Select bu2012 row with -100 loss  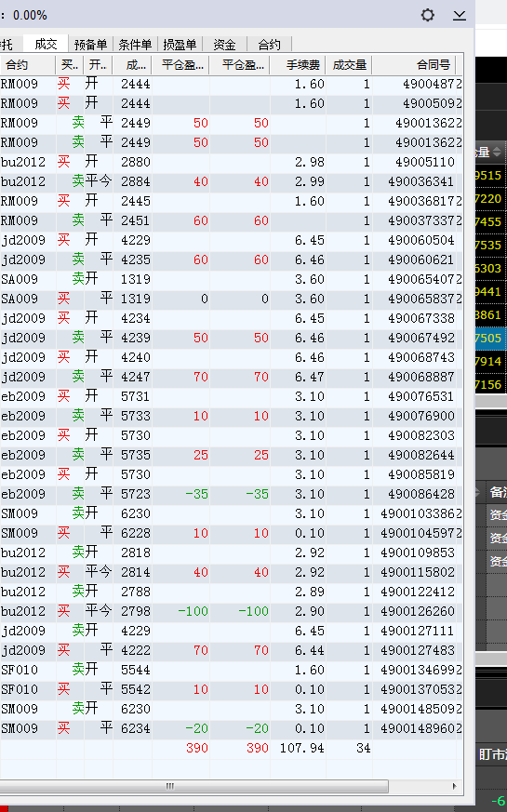pyautogui.click(x=231, y=611)
